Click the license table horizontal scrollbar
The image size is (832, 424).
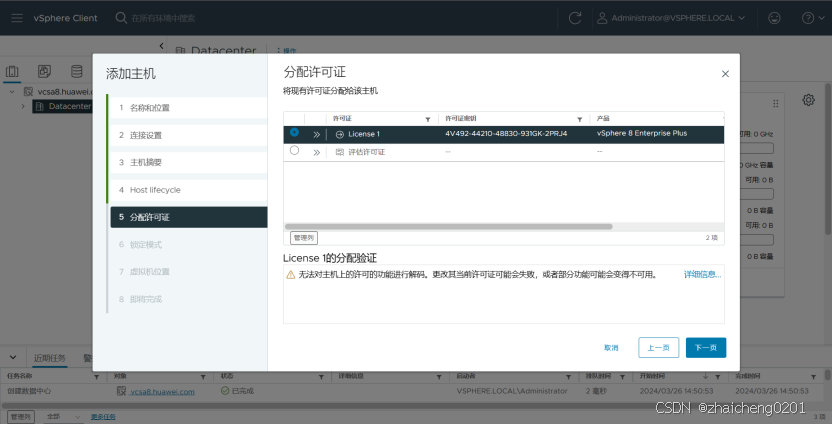(449, 227)
